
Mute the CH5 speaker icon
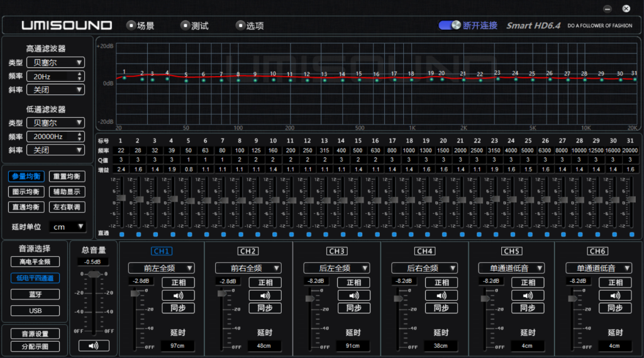pos(528,295)
